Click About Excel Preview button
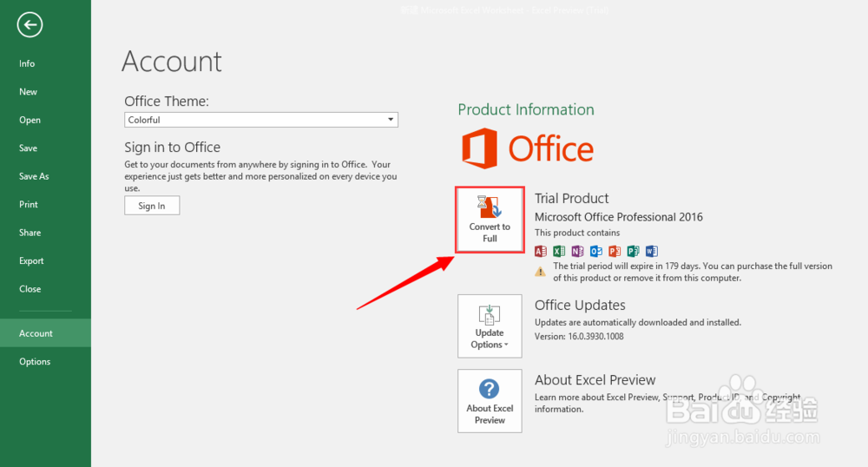 [x=490, y=401]
